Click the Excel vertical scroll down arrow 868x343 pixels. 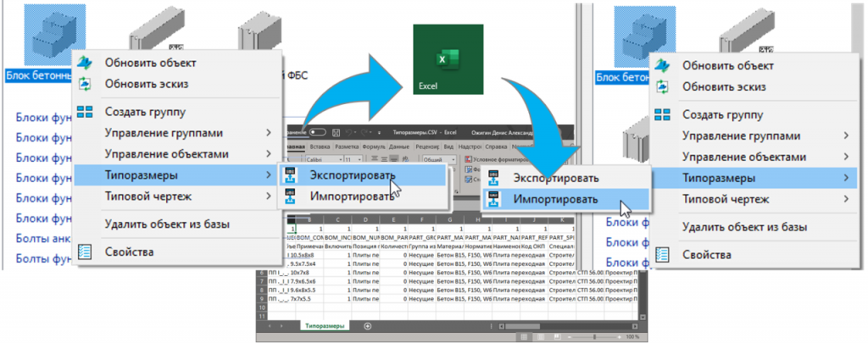(x=643, y=317)
